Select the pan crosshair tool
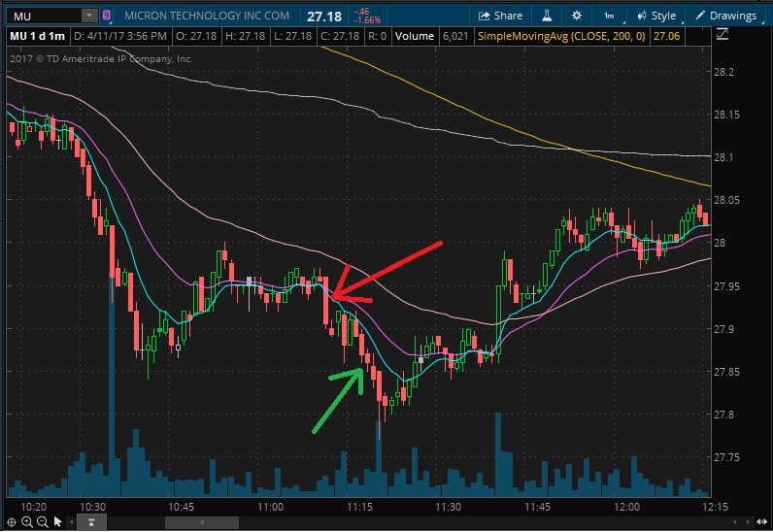The width and height of the screenshot is (773, 532). tap(12, 522)
